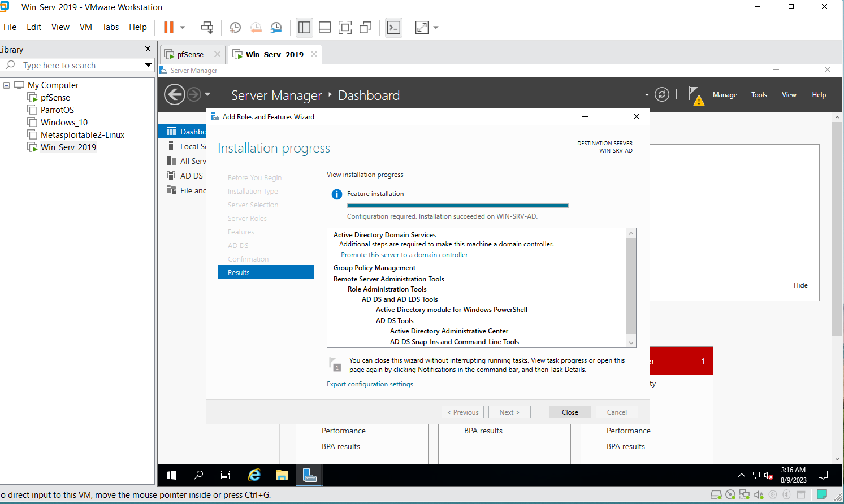Select Metasploitable2-Linux VM
The height and width of the screenshot is (504, 844).
(x=83, y=135)
